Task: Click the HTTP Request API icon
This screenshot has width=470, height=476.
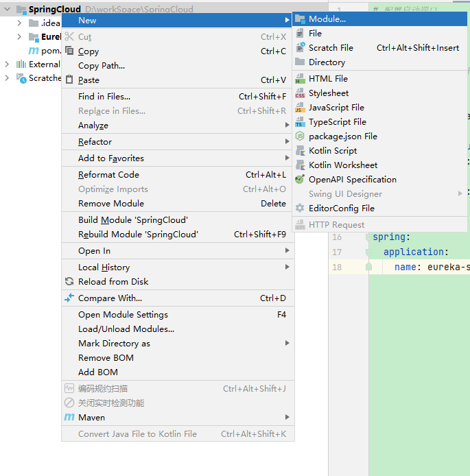Action: coord(300,225)
